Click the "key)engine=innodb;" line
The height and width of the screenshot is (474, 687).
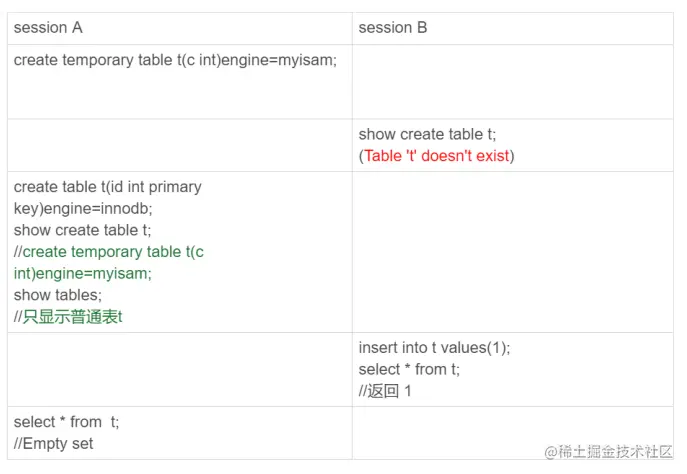coord(83,209)
